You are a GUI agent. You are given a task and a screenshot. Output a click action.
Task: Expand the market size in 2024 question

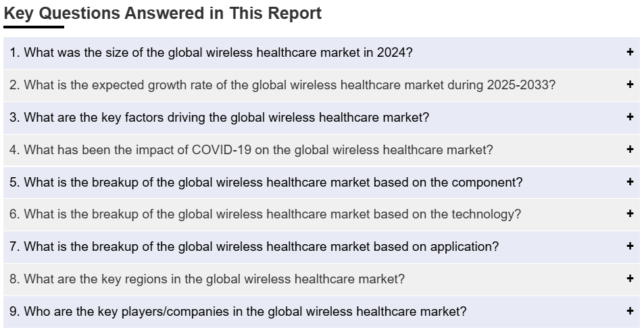click(322, 53)
